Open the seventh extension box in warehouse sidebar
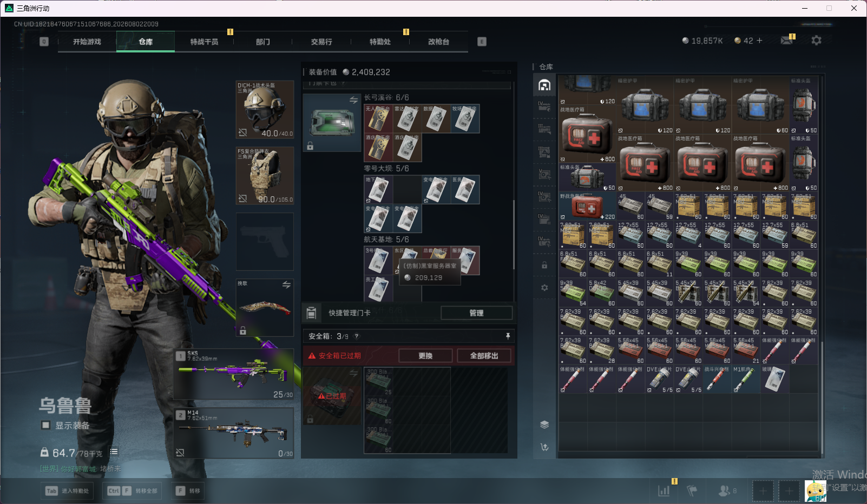 point(544,242)
